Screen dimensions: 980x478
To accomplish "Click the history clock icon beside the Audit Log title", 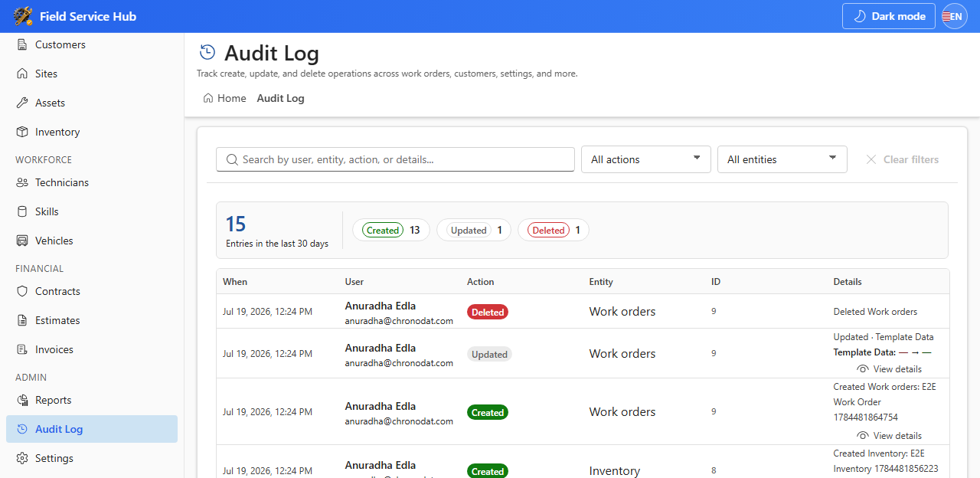I will pyautogui.click(x=207, y=52).
